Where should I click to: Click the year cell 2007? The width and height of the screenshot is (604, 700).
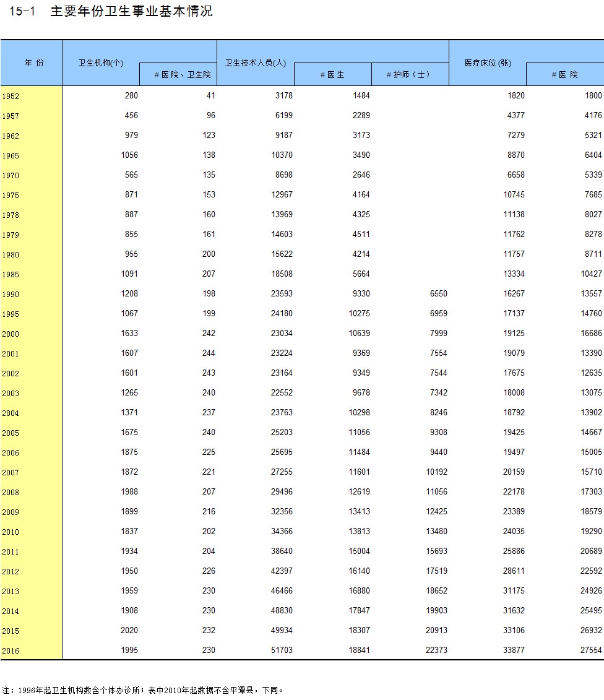point(11,472)
